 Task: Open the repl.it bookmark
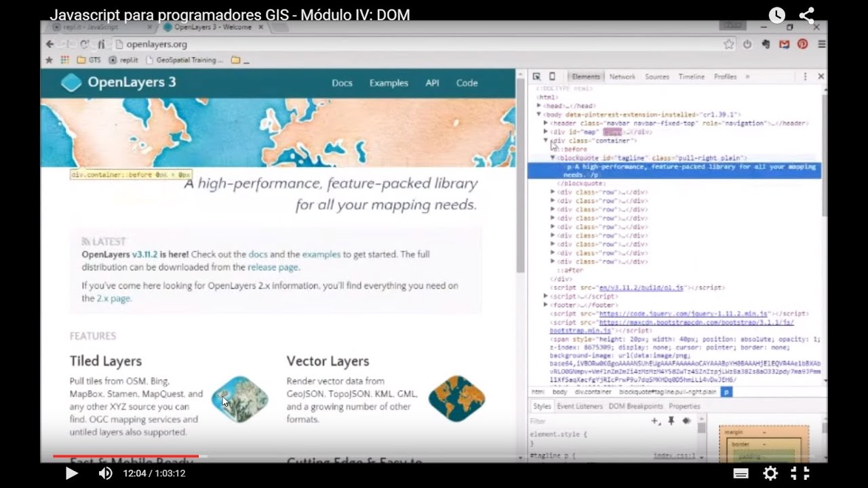[x=123, y=60]
